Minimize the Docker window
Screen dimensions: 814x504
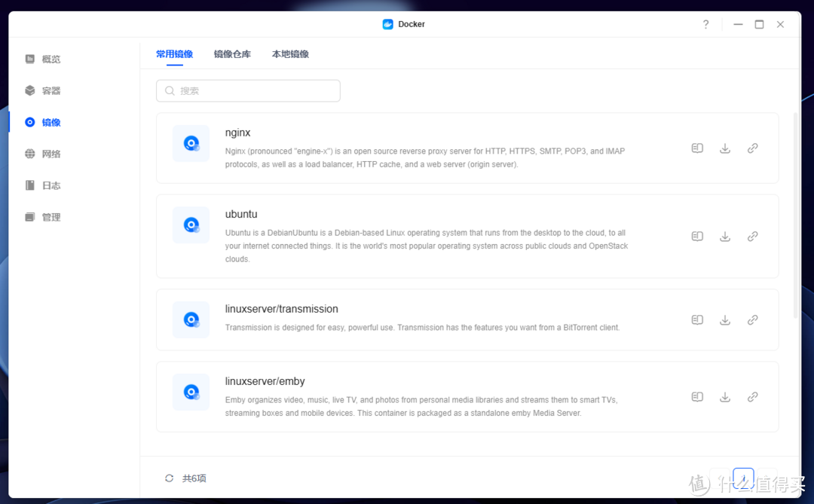(x=738, y=24)
